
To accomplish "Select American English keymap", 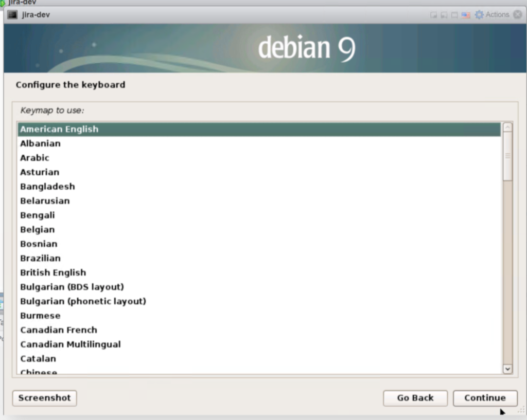I will (x=259, y=129).
